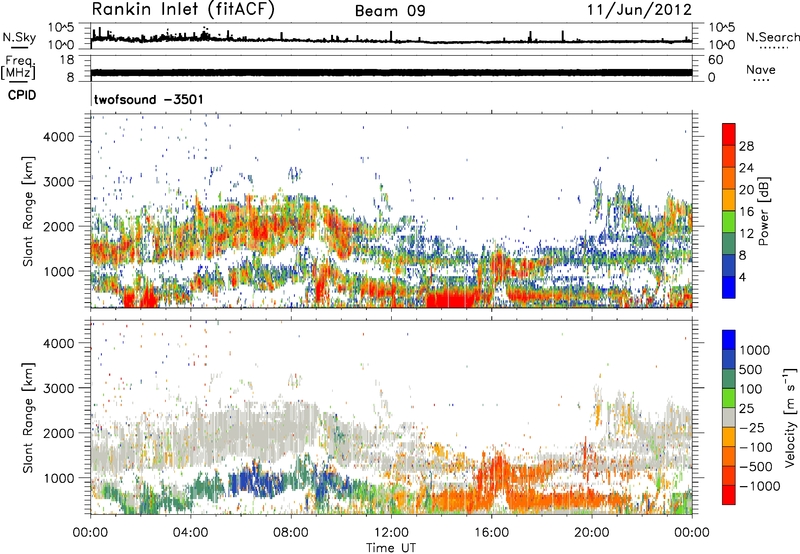Click the "-25" velocity colorbar label

750,427
